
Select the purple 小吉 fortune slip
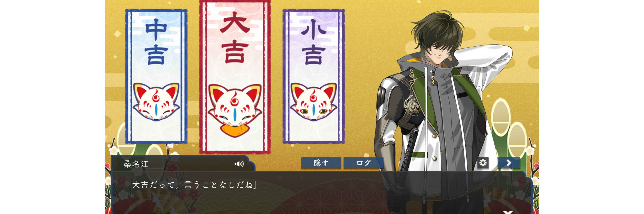pyautogui.click(x=314, y=76)
